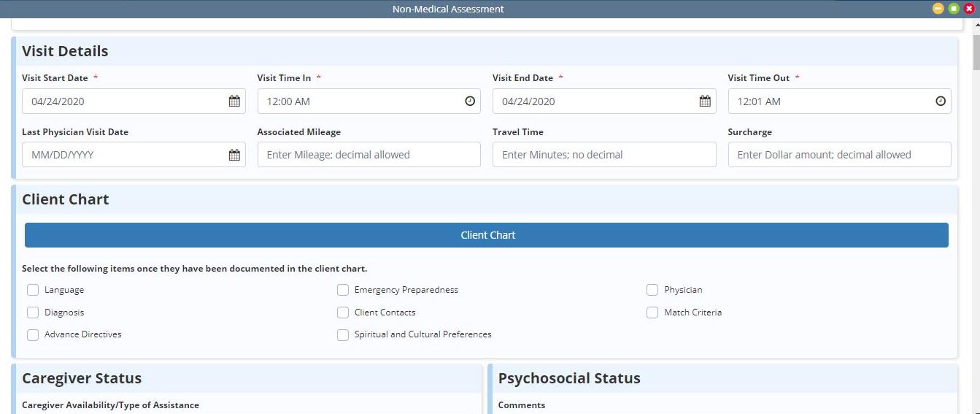Focus the Travel Time minutes field
Viewport: 980px width, 414px height.
point(604,155)
